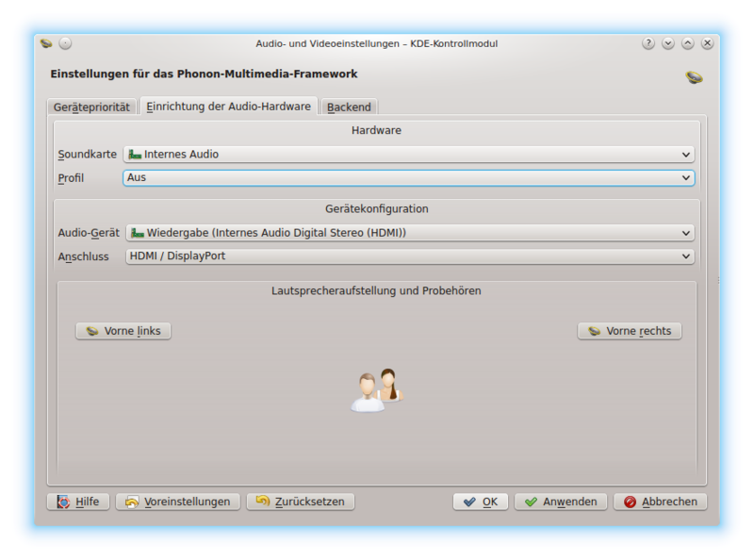754x560 pixels.
Task: Test the front left speaker with Vorne links
Action: pyautogui.click(x=122, y=330)
